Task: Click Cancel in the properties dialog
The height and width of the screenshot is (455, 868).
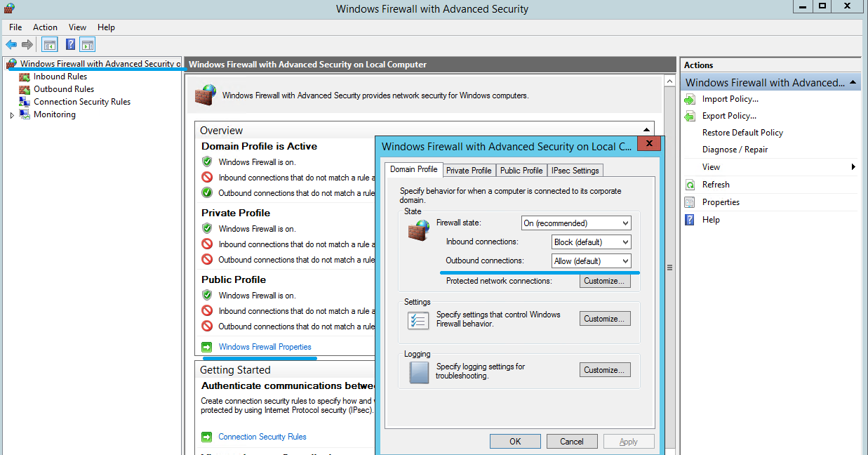Action: coord(572,442)
